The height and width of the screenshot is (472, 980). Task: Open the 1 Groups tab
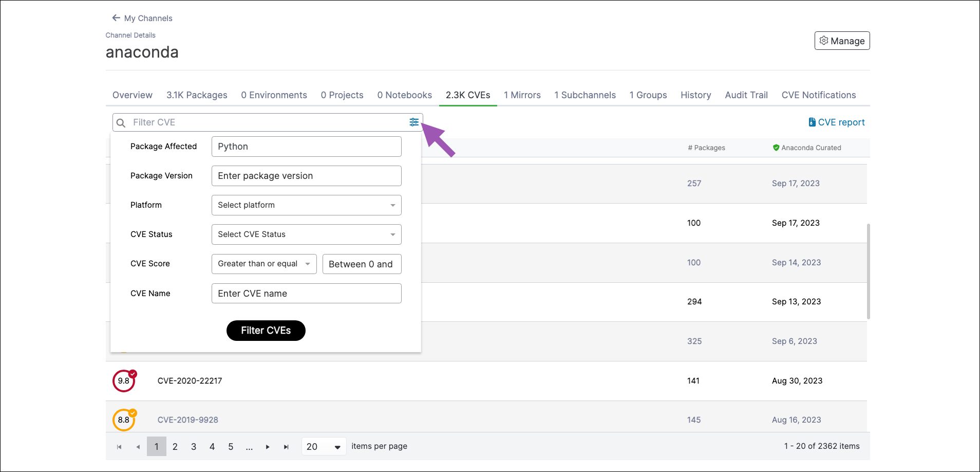(x=648, y=95)
